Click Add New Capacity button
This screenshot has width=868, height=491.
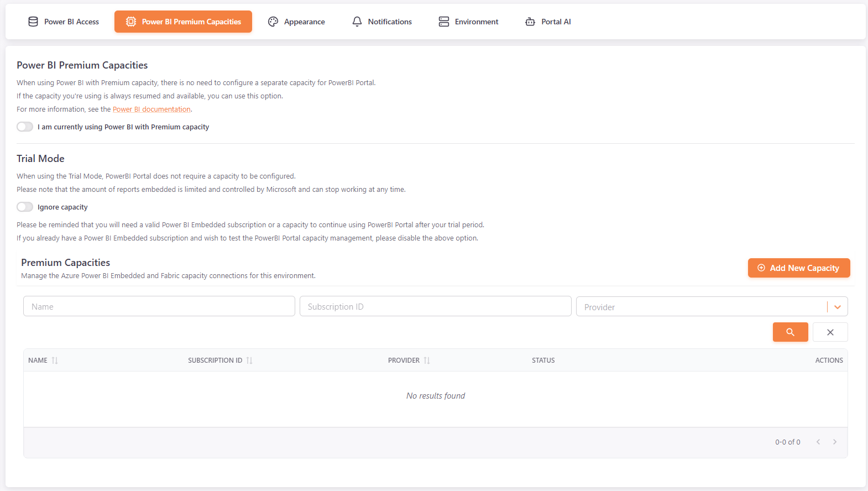(798, 268)
